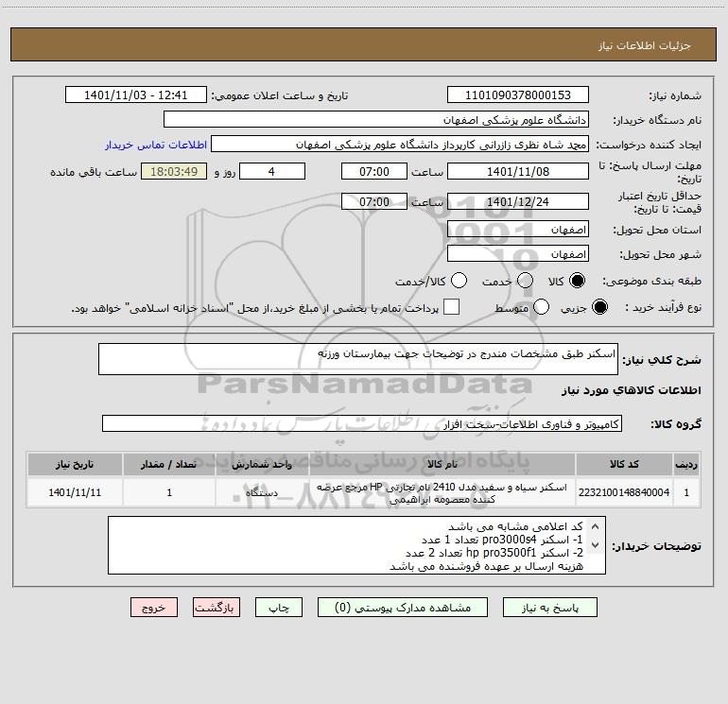The image size is (728, 704).
Task: Click the response deadline date 1401/11/08
Action: click(518, 171)
